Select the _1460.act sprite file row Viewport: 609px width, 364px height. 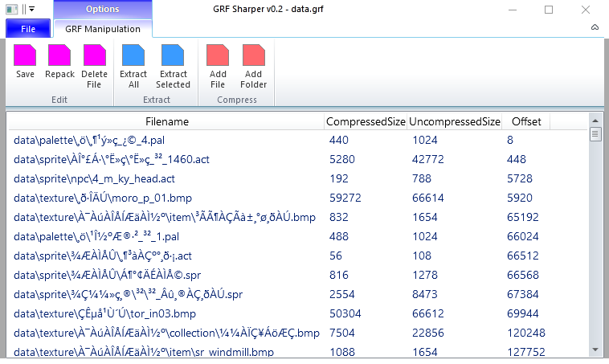pos(297,159)
